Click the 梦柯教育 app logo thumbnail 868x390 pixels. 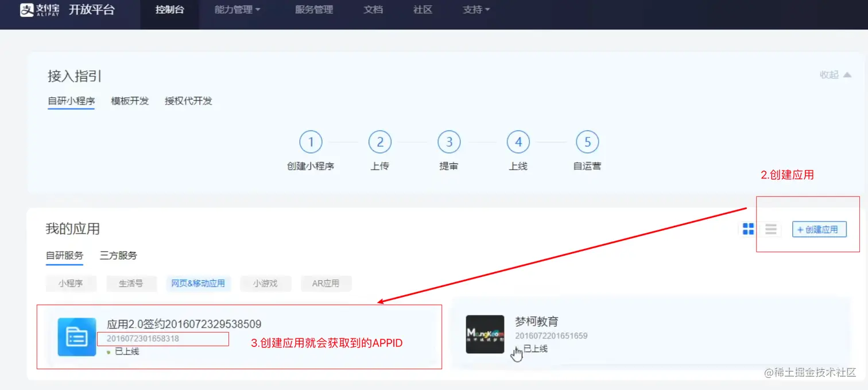tap(485, 334)
